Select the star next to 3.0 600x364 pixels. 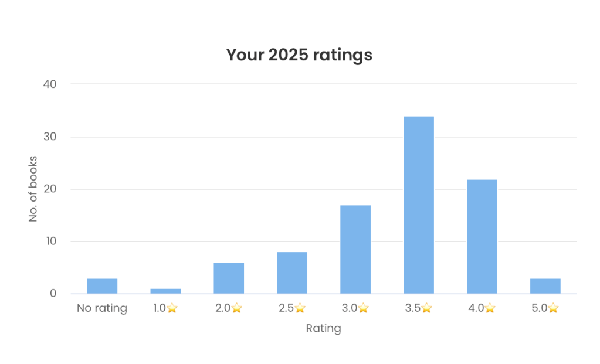click(363, 308)
